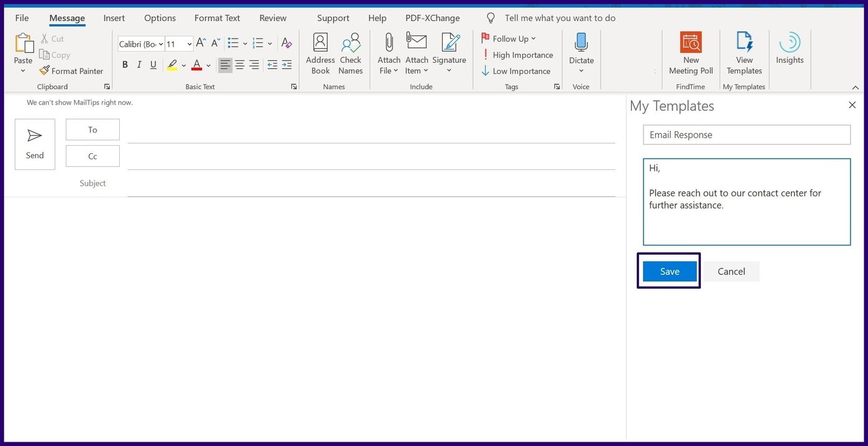The width and height of the screenshot is (868, 446).
Task: Click Check Names
Action: (x=350, y=53)
